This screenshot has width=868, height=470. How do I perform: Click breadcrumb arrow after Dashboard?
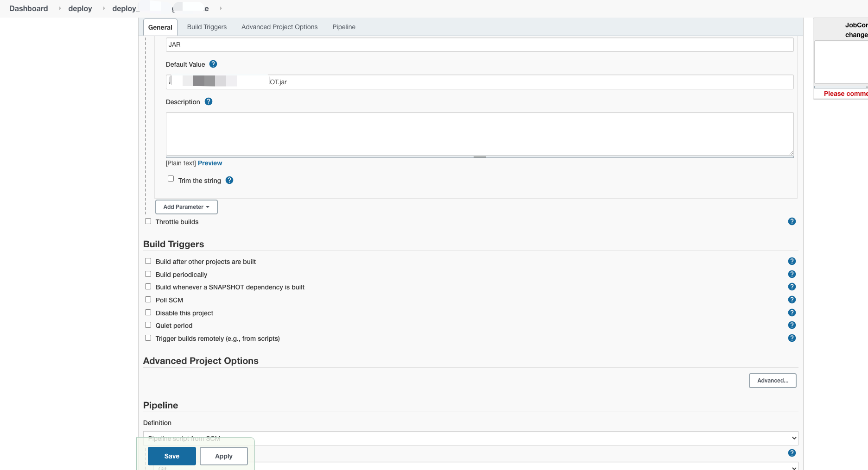click(60, 8)
